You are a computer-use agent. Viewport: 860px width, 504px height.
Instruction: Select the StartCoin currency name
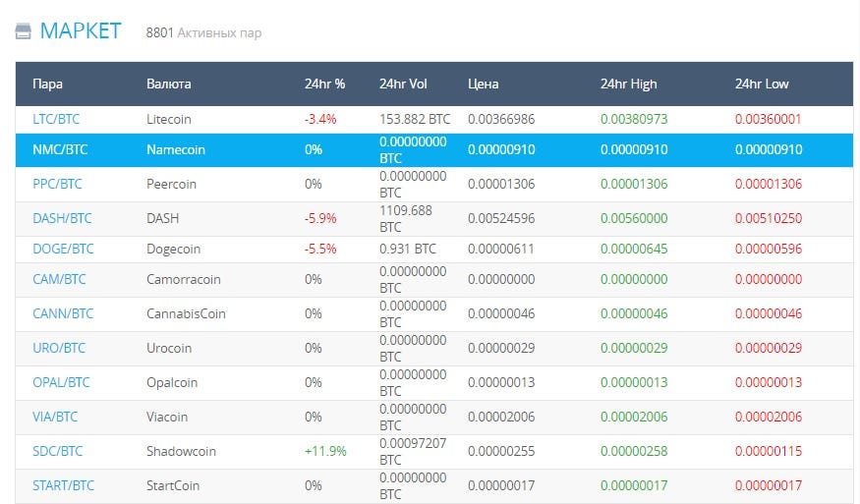[x=173, y=485]
